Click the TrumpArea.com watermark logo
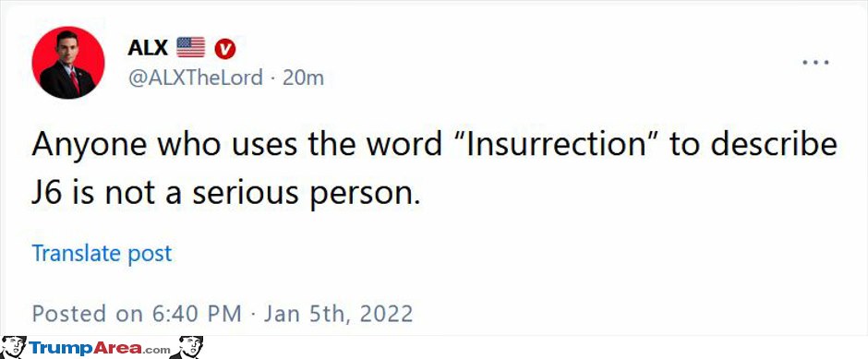 [x=102, y=348]
